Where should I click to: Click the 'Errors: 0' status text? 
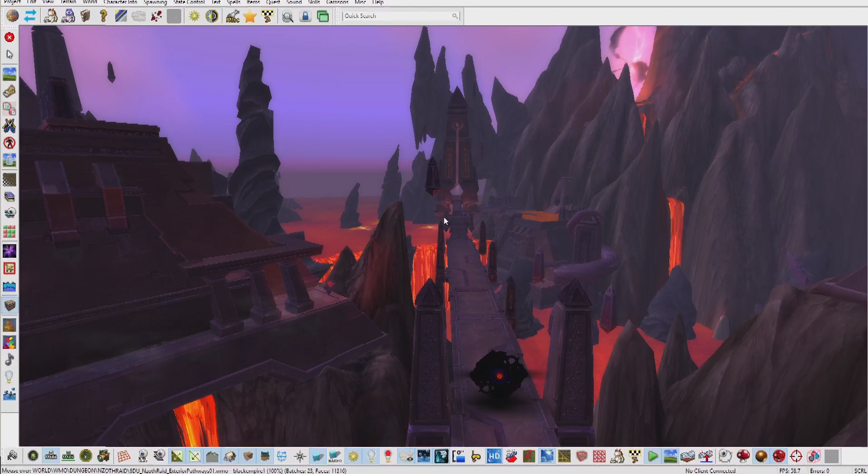pyautogui.click(x=820, y=470)
